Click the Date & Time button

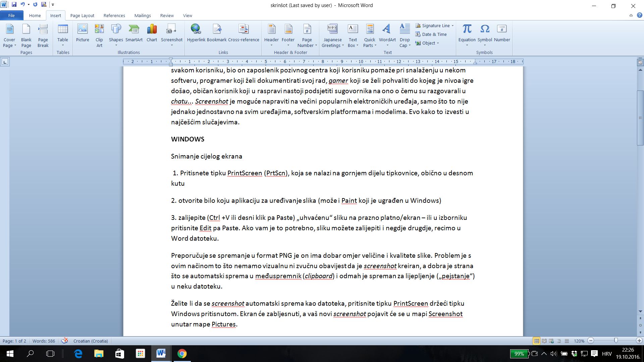(431, 34)
